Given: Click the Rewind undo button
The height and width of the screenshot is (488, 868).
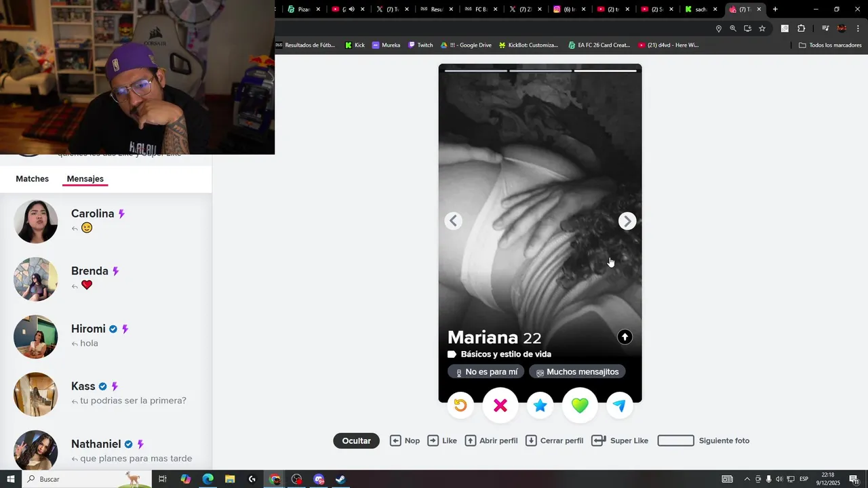Looking at the screenshot, I should (x=460, y=405).
